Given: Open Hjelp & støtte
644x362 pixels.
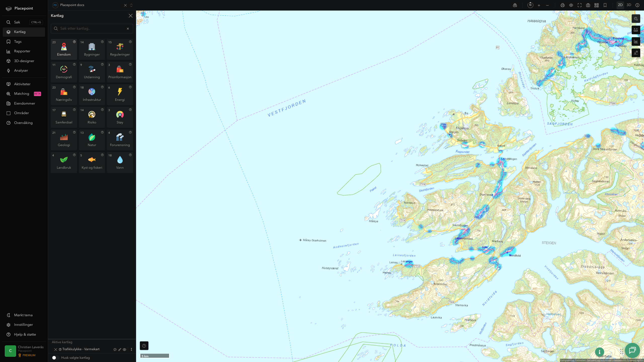Looking at the screenshot, I should point(24,335).
